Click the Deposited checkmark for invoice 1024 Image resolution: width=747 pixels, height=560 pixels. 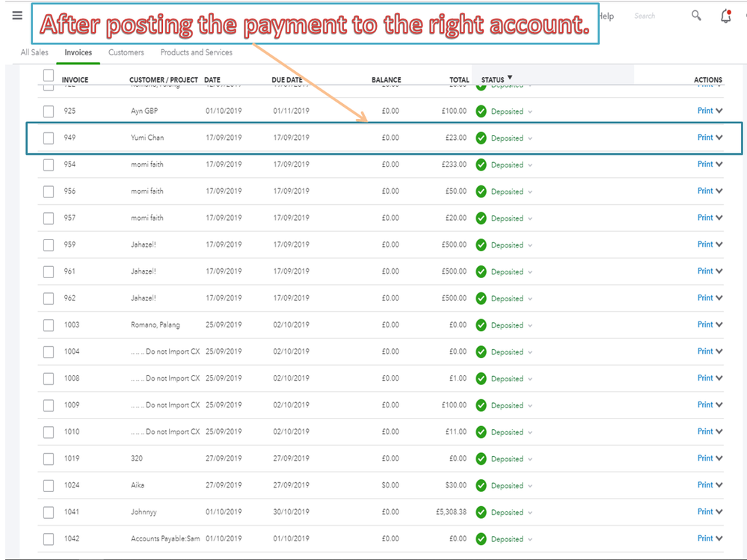coord(481,485)
